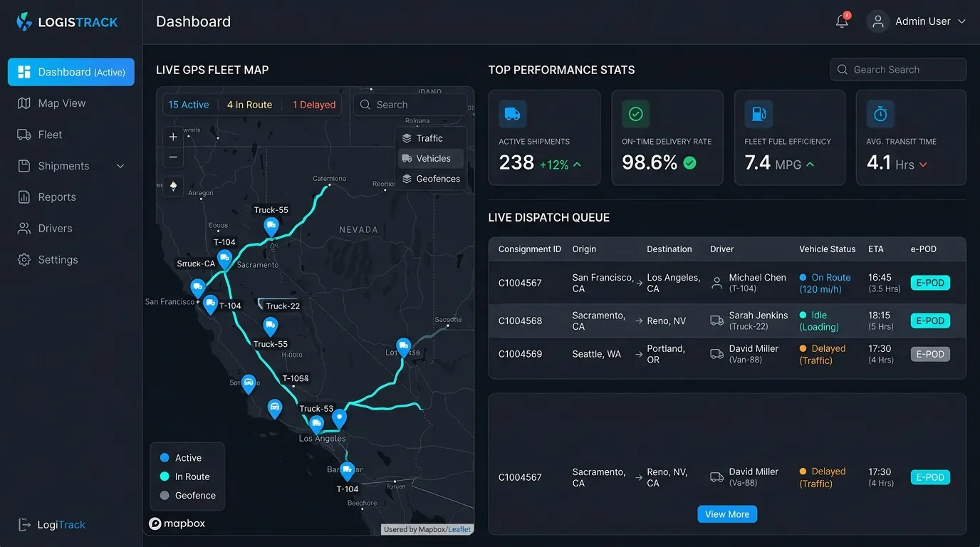Click the LogisTrack logo
The height and width of the screenshot is (547, 980).
pos(67,21)
